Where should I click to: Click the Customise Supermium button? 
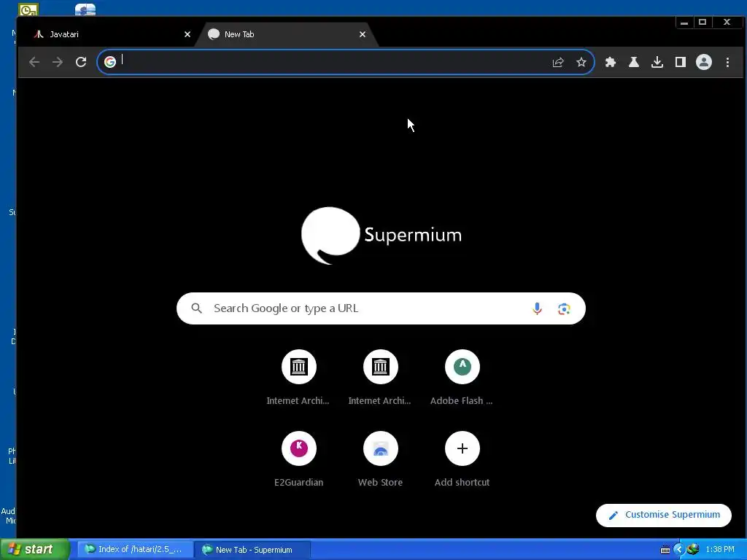[x=664, y=516]
